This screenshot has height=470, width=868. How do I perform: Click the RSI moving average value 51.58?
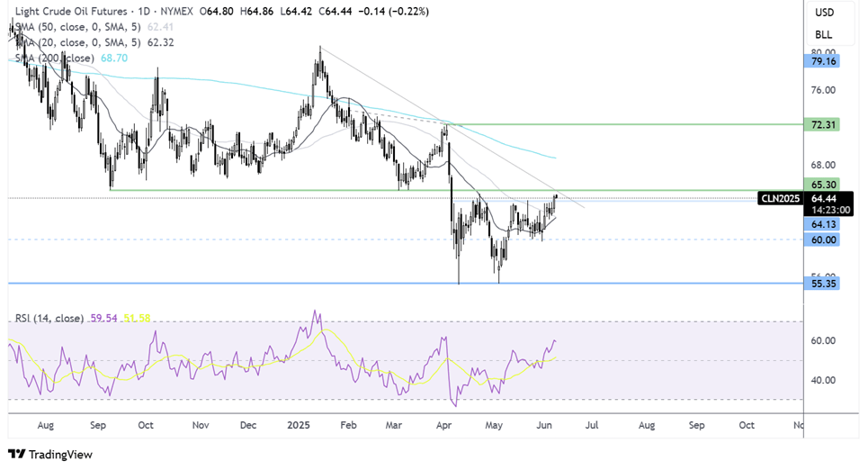tap(137, 318)
